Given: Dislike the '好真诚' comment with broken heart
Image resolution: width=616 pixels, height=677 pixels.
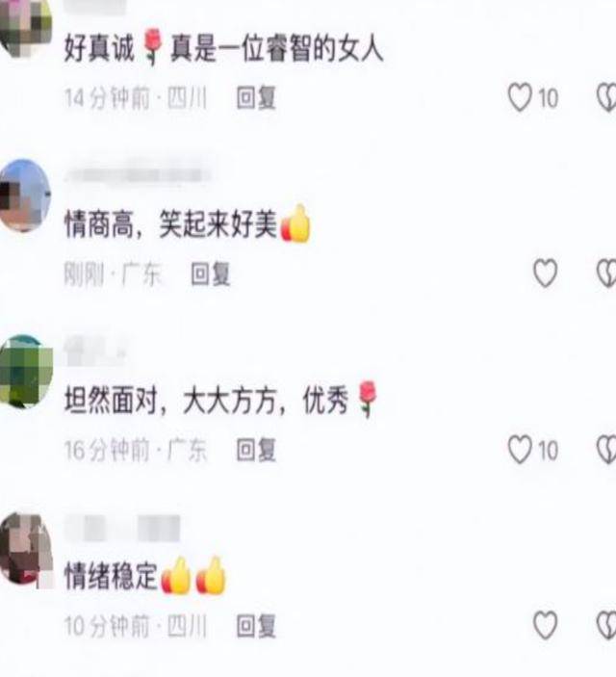Looking at the screenshot, I should pos(606,97).
